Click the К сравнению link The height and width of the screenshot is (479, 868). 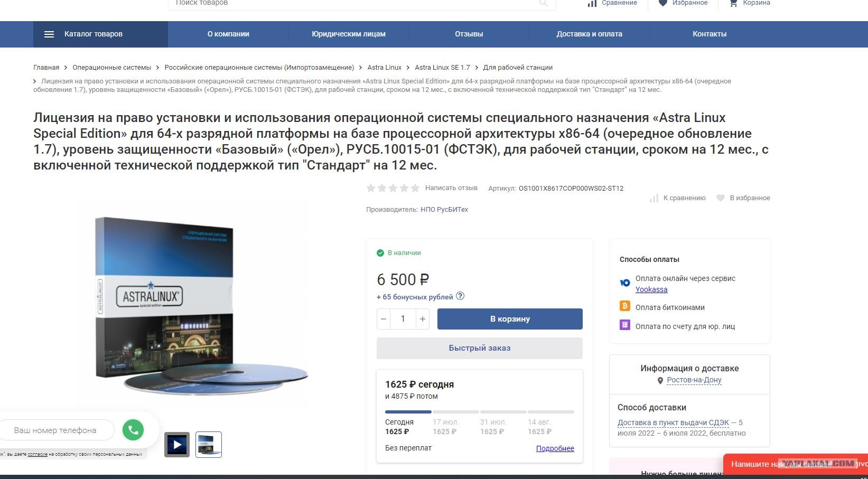tap(685, 198)
